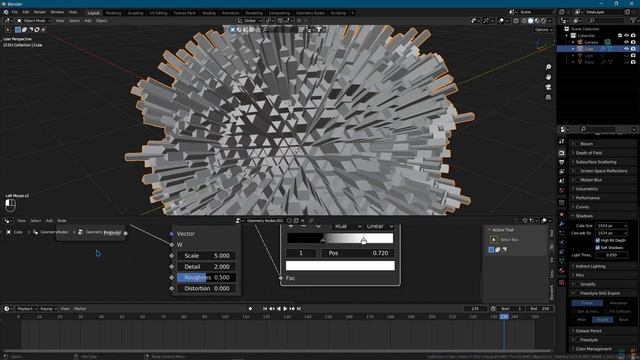Toggle visibility eye of Collection in outliner
The height and width of the screenshot is (360, 640).
point(626,36)
